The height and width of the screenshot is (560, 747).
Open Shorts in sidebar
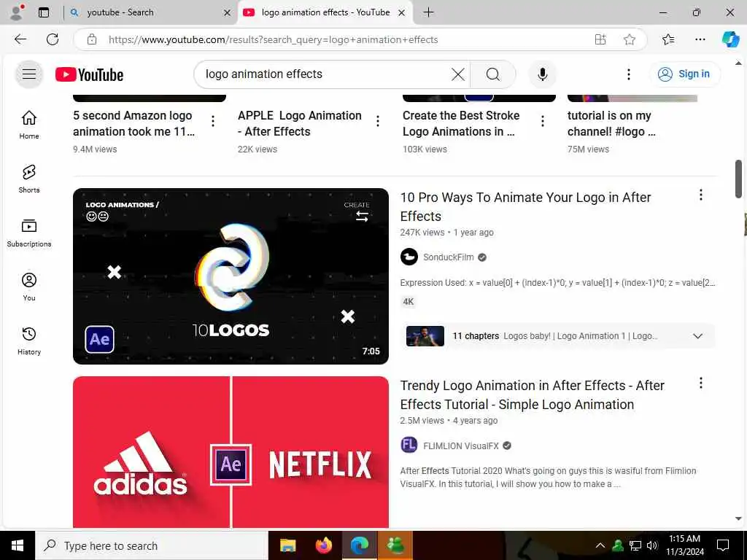point(29,179)
